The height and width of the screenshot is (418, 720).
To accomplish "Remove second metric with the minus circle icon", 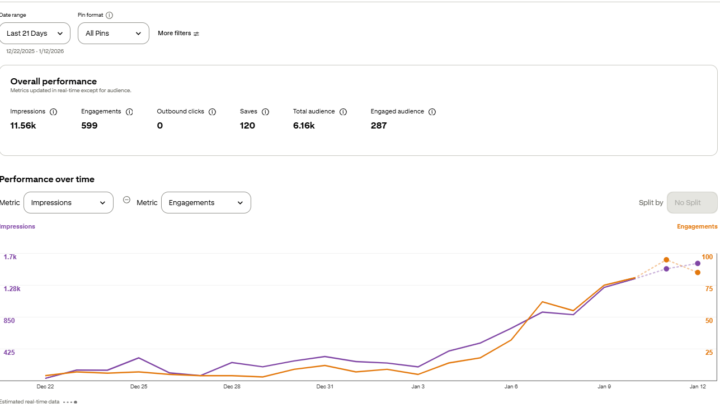I will pyautogui.click(x=126, y=200).
